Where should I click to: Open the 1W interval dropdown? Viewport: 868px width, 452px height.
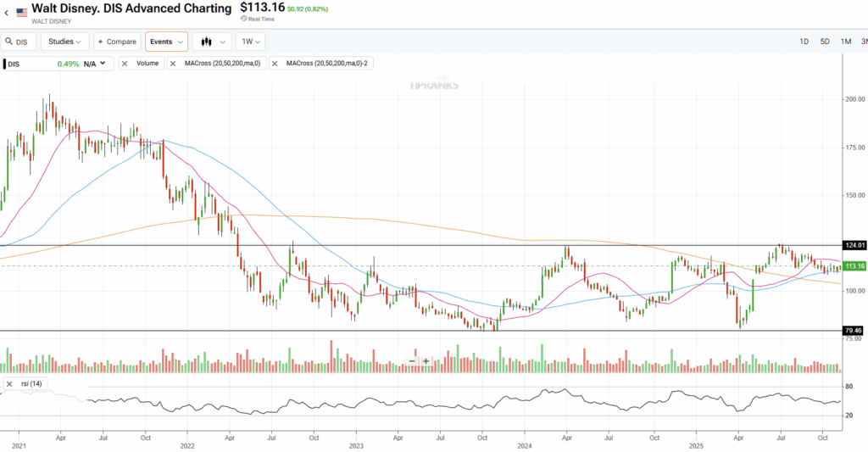(x=250, y=42)
